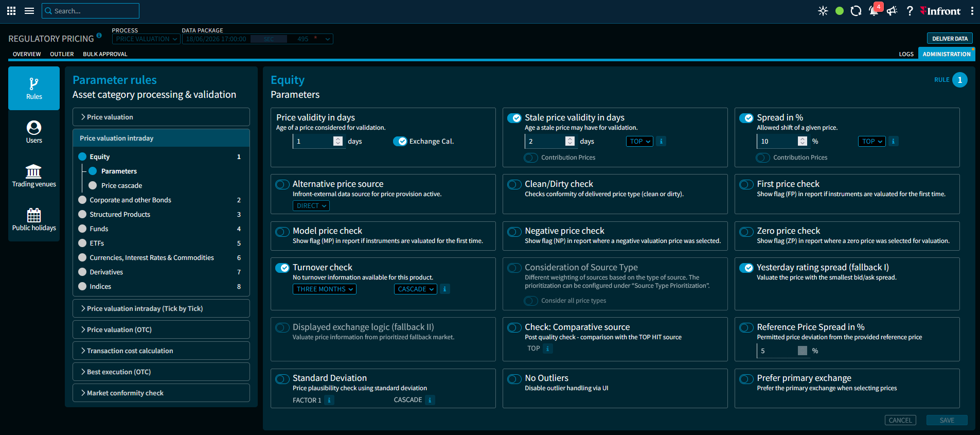Toggle the Spread in % switch
Image resolution: width=980 pixels, height=435 pixels.
coord(746,118)
